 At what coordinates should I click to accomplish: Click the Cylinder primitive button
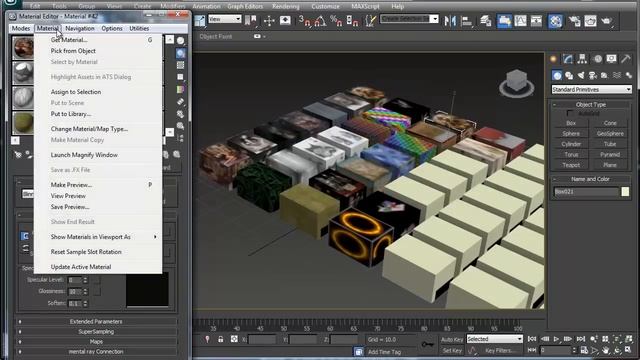pos(571,144)
